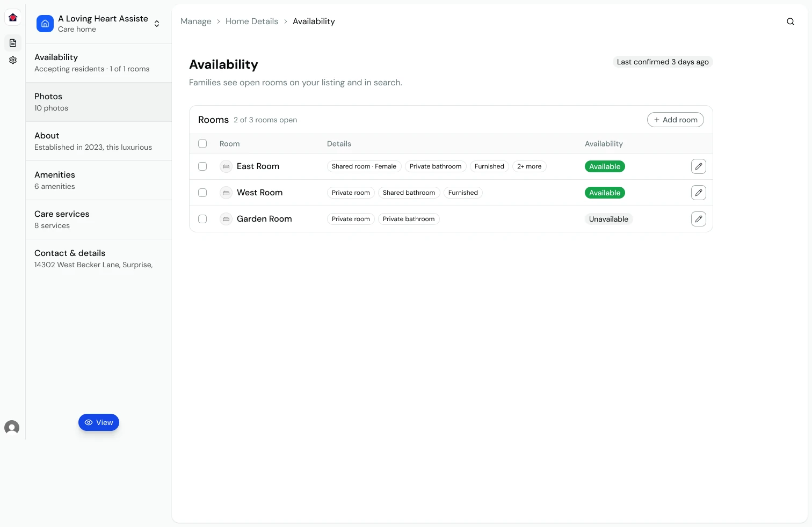Open the About sidebar section
This screenshot has height=527, width=812.
click(x=99, y=141)
